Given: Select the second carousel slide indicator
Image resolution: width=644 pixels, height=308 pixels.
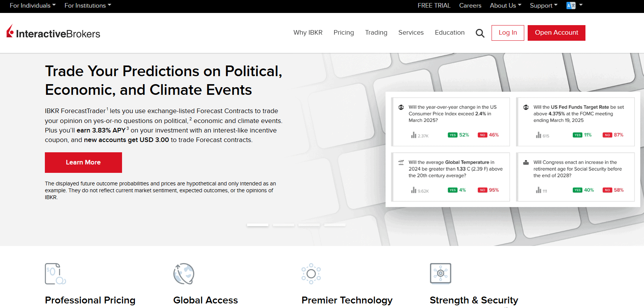Looking at the screenshot, I should [284, 225].
